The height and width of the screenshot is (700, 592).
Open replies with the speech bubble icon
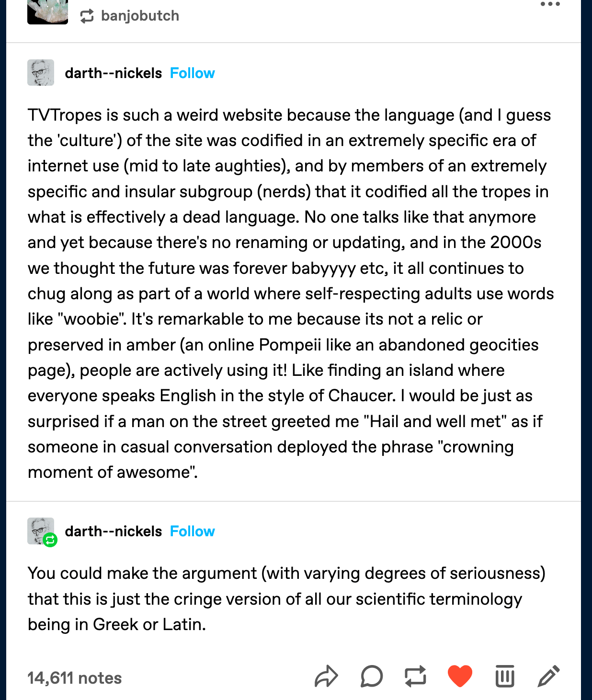point(372,677)
